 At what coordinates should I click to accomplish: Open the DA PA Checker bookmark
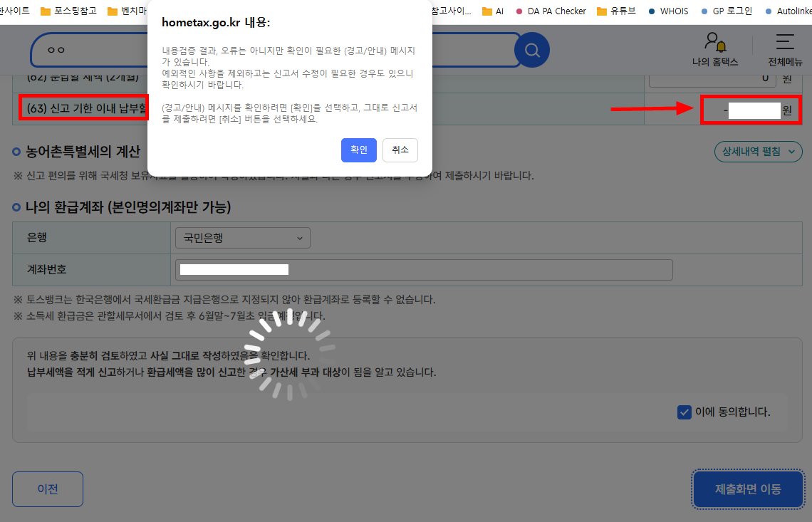pos(551,11)
